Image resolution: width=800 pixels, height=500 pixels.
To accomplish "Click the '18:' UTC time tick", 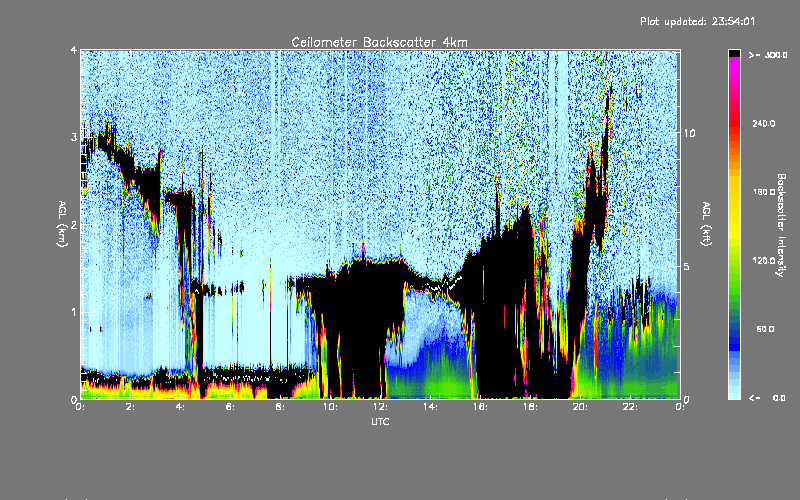I will point(530,407).
